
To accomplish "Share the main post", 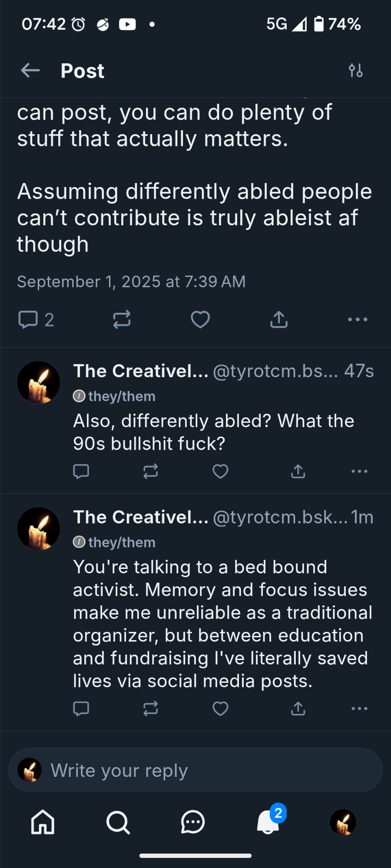I will pos(279,319).
